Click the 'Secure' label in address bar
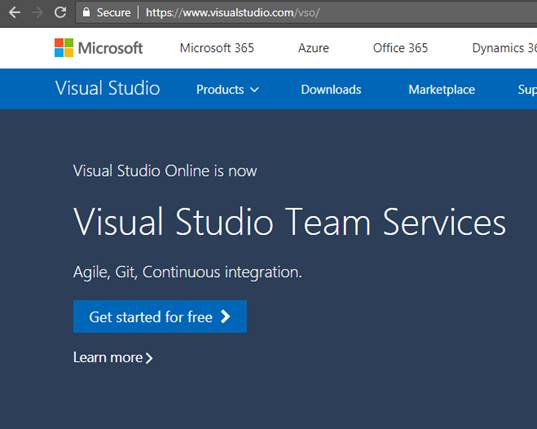 [113, 13]
